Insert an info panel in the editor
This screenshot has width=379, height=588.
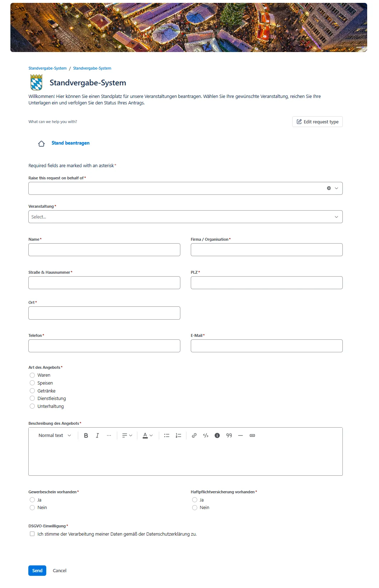pyautogui.click(x=217, y=436)
